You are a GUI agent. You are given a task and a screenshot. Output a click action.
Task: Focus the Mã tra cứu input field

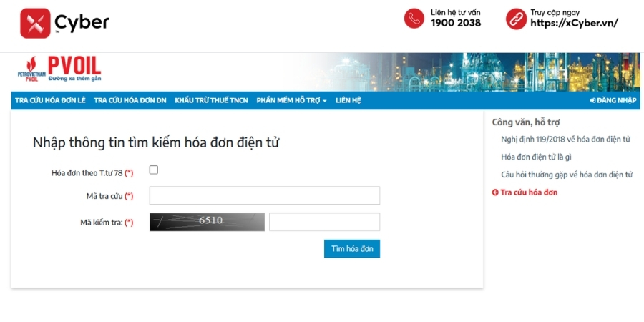pyautogui.click(x=265, y=195)
